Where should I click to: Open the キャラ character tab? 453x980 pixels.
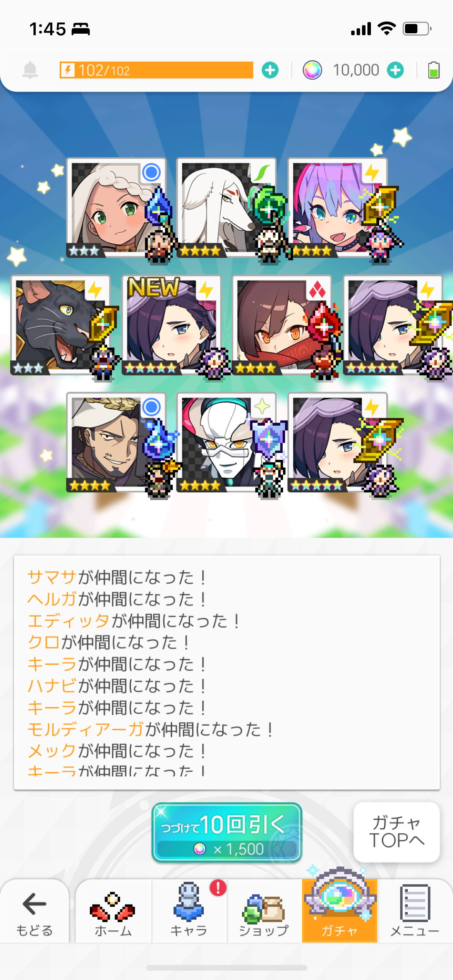point(189,910)
